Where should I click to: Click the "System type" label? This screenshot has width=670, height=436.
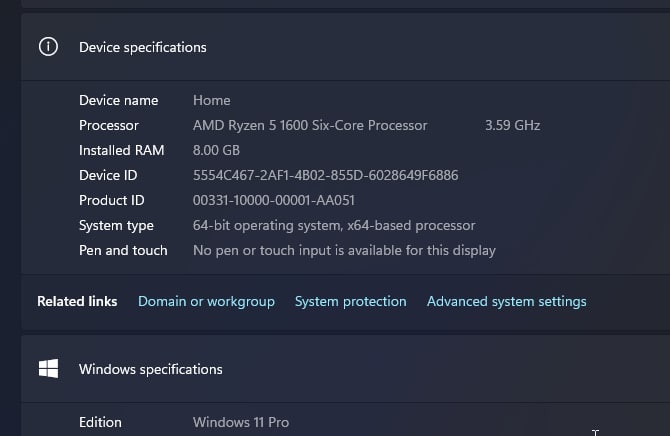tap(116, 225)
